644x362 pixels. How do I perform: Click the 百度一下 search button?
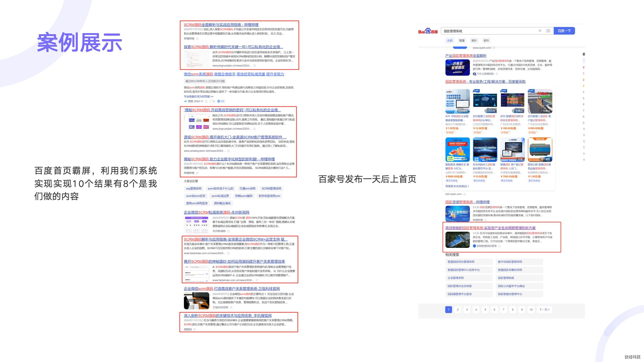tap(564, 31)
